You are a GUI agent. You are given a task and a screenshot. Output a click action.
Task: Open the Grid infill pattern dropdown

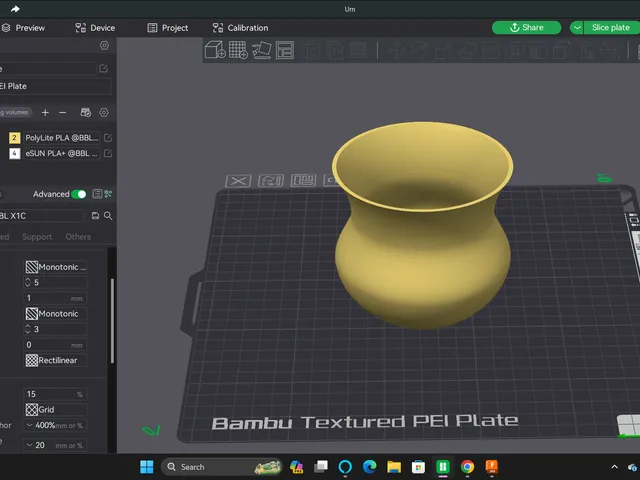coord(56,409)
